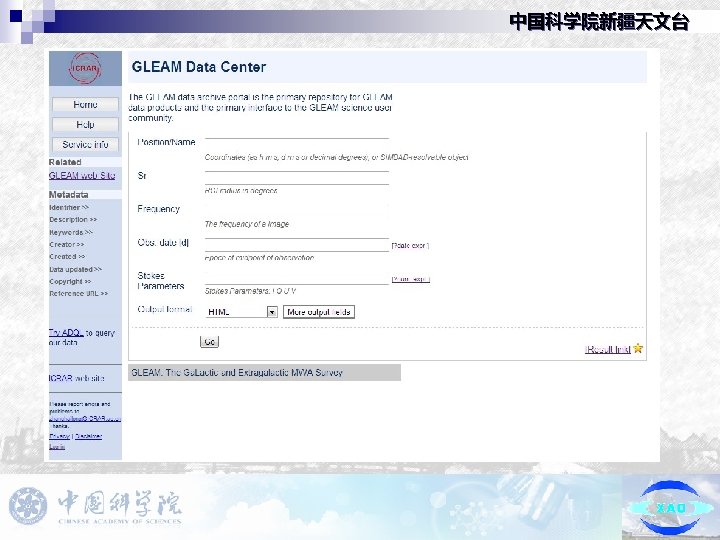Image resolution: width=720 pixels, height=540 pixels.
Task: Expand the Creator metadata entry
Action: tap(67, 244)
